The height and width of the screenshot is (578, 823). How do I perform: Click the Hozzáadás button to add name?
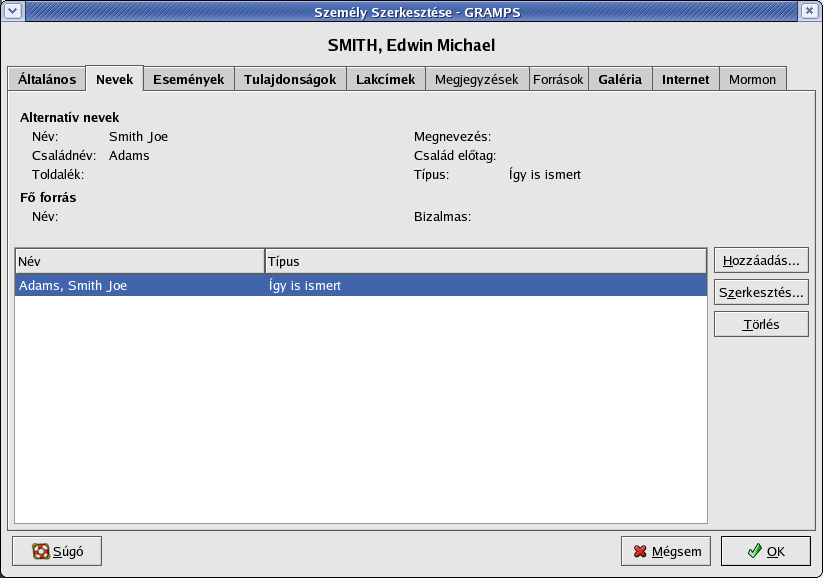(761, 261)
